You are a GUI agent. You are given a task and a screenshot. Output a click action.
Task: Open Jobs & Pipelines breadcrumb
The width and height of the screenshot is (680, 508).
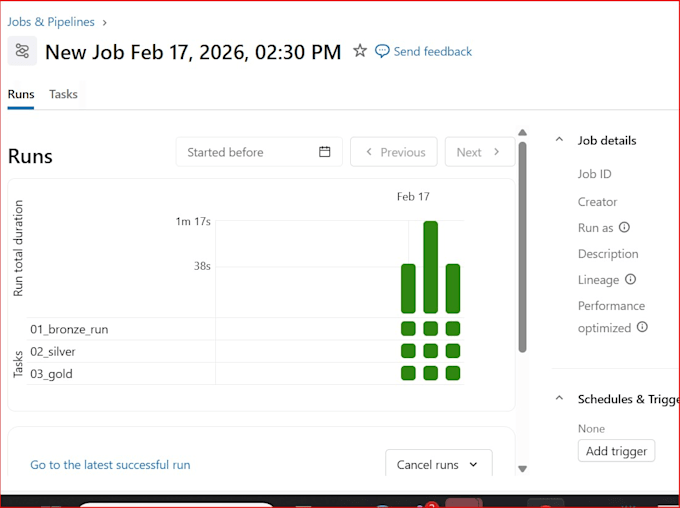(51, 22)
